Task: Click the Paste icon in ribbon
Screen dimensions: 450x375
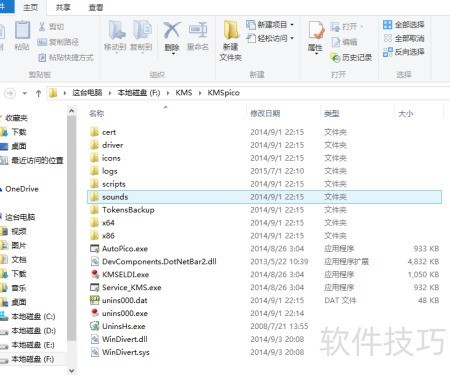Action: point(22,30)
